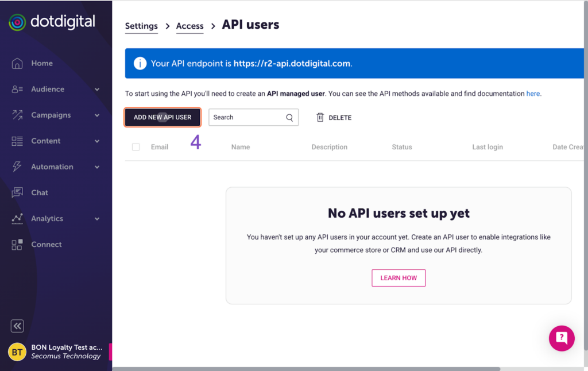
Task: Click the trash can Delete icon
Action: pyautogui.click(x=320, y=117)
